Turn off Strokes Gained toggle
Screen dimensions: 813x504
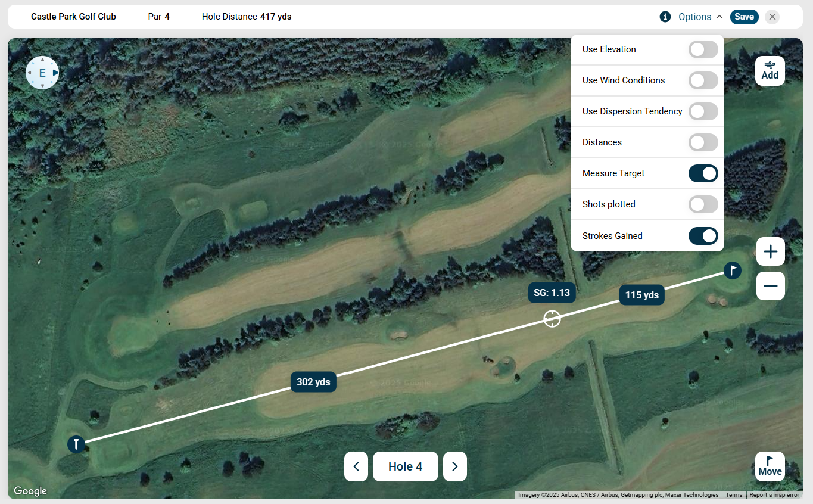coord(703,236)
